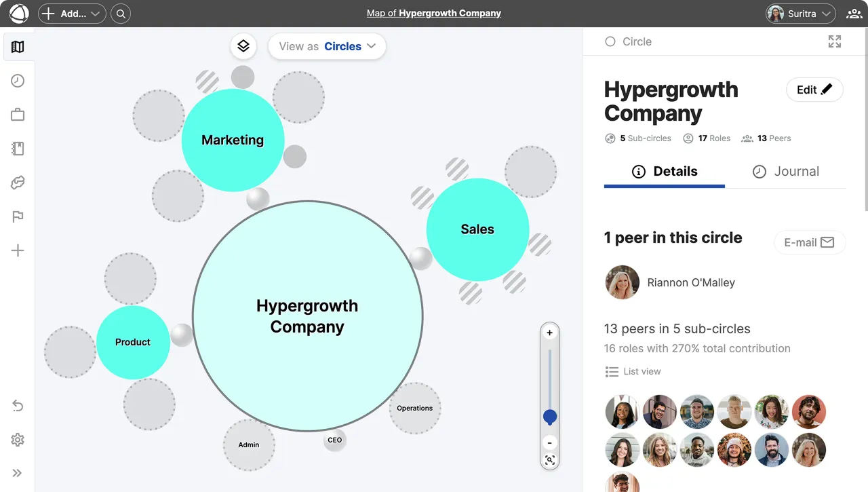The image size is (868, 492).
Task: Click the E-mail button
Action: (809, 242)
